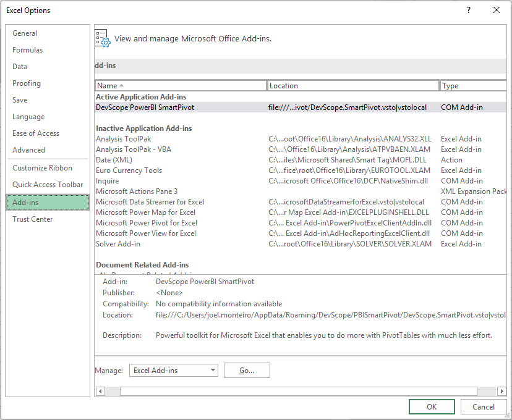Open the Manage add-ins type selector
This screenshot has width=512, height=420.
point(173,370)
